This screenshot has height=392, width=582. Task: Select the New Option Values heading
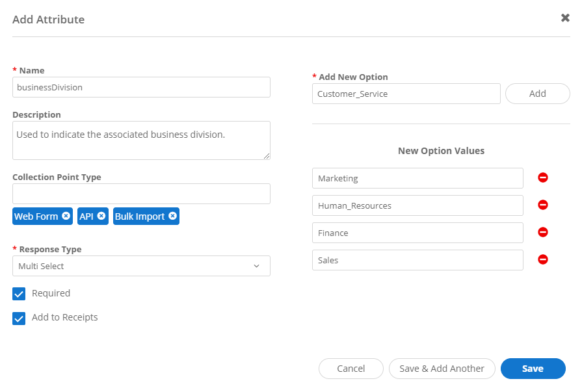441,150
